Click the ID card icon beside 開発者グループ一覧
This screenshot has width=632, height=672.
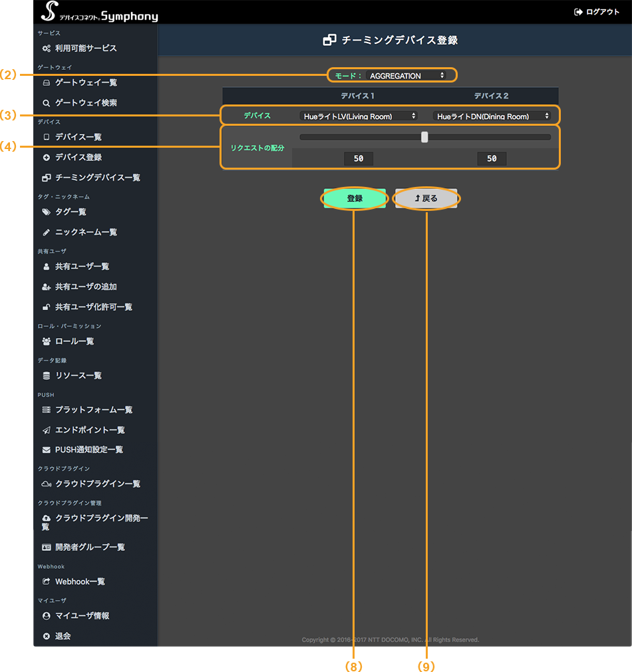(47, 548)
